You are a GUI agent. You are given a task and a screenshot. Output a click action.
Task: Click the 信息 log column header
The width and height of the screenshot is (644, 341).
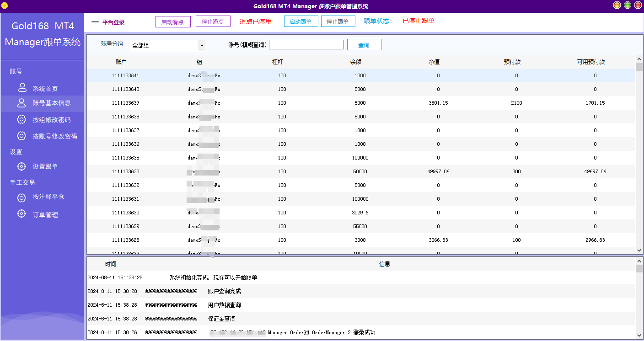(x=385, y=264)
